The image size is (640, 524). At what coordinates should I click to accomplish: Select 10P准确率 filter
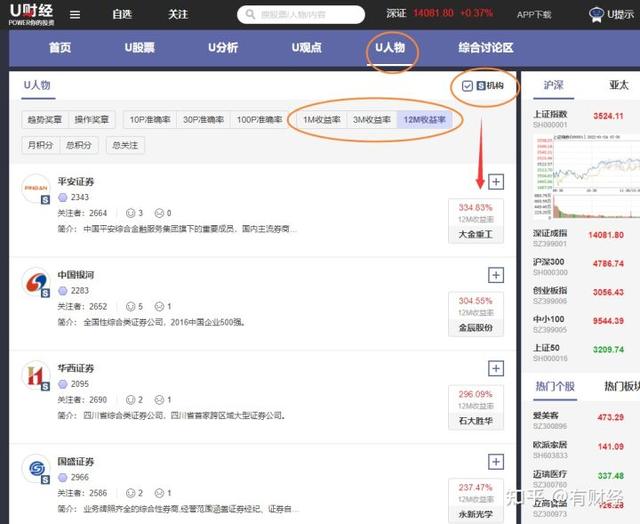(150, 120)
